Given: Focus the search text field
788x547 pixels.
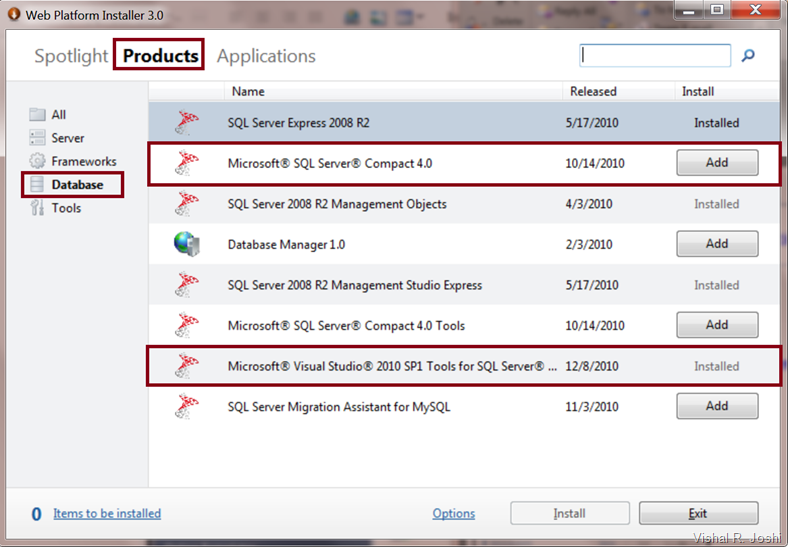Looking at the screenshot, I should tap(655, 56).
